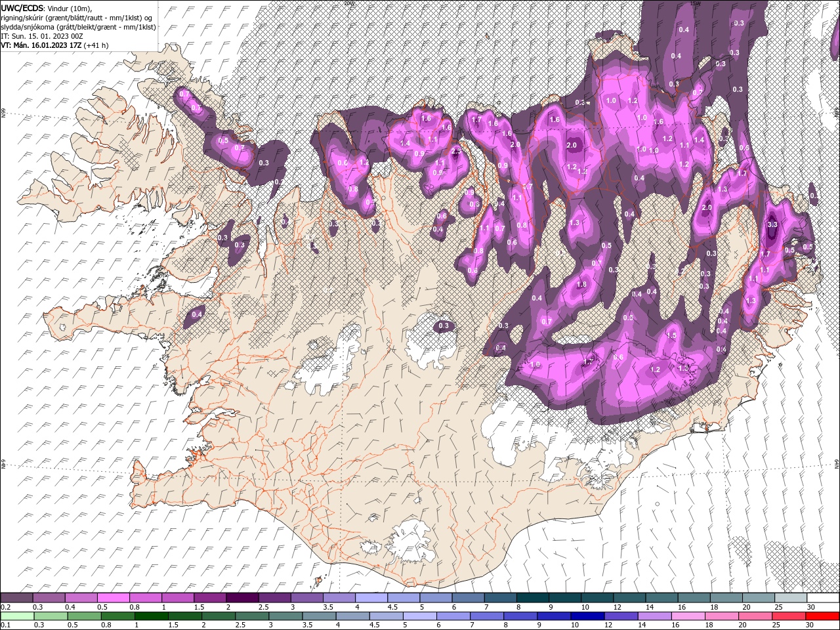
Task: Click the UWC/ECDS title text
Action: [22, 8]
